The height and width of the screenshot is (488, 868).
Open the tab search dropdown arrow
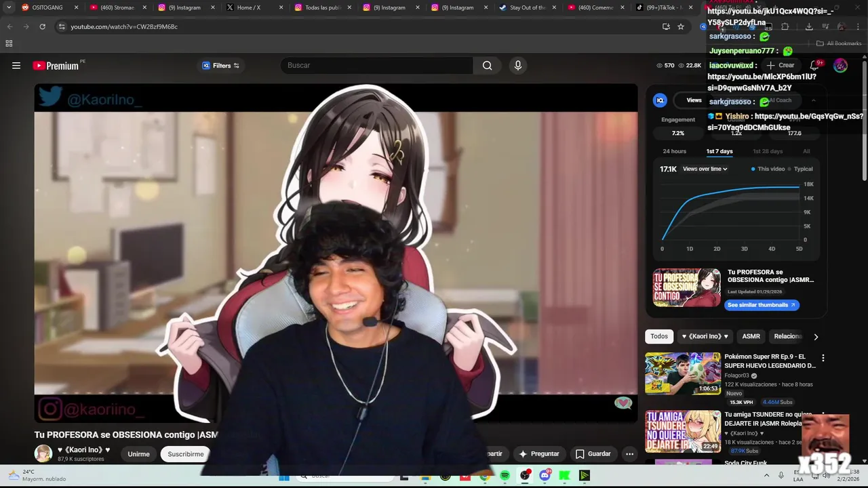click(x=9, y=7)
